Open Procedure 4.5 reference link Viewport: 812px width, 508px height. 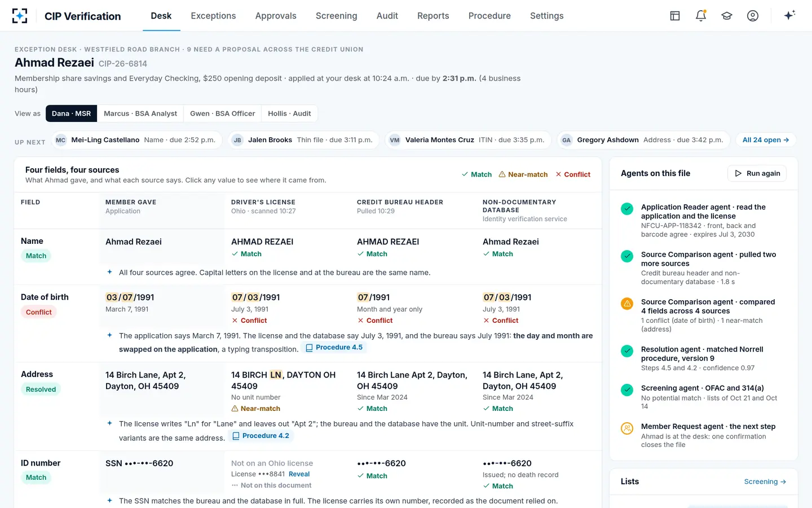pos(334,348)
